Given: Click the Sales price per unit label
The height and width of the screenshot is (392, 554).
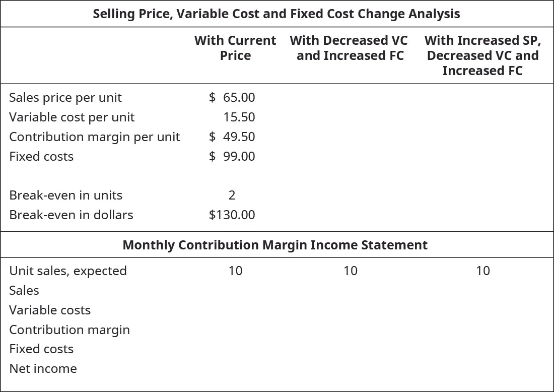Looking at the screenshot, I should click(65, 97).
